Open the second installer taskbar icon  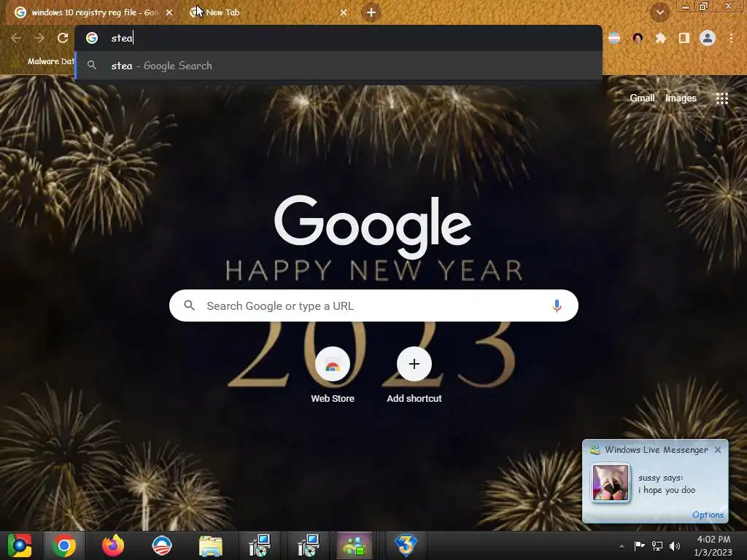[x=309, y=545]
